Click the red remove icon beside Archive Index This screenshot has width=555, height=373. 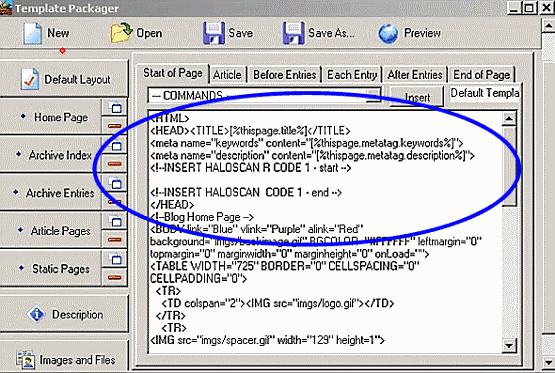tap(115, 163)
